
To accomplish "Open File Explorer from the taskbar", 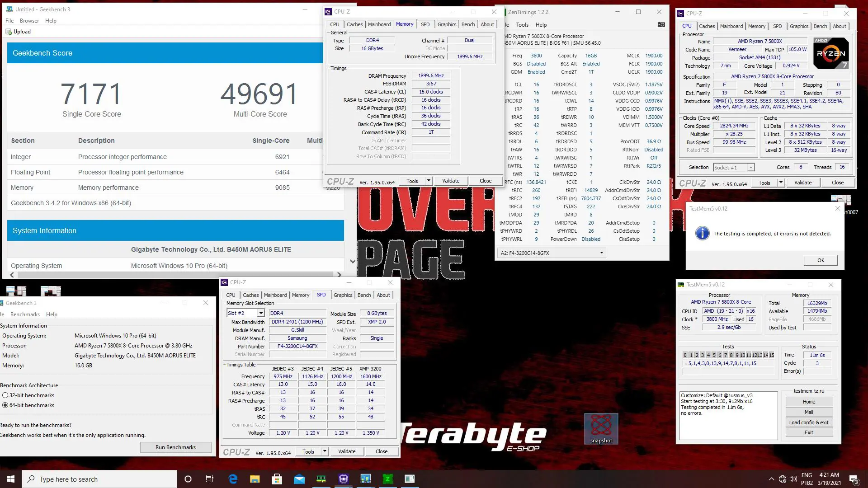I will pyautogui.click(x=255, y=479).
